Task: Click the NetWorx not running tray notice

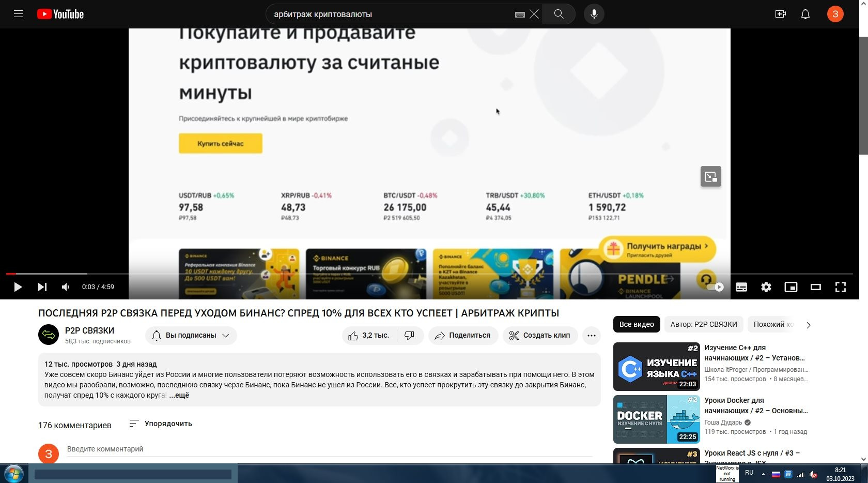Action: [727, 474]
